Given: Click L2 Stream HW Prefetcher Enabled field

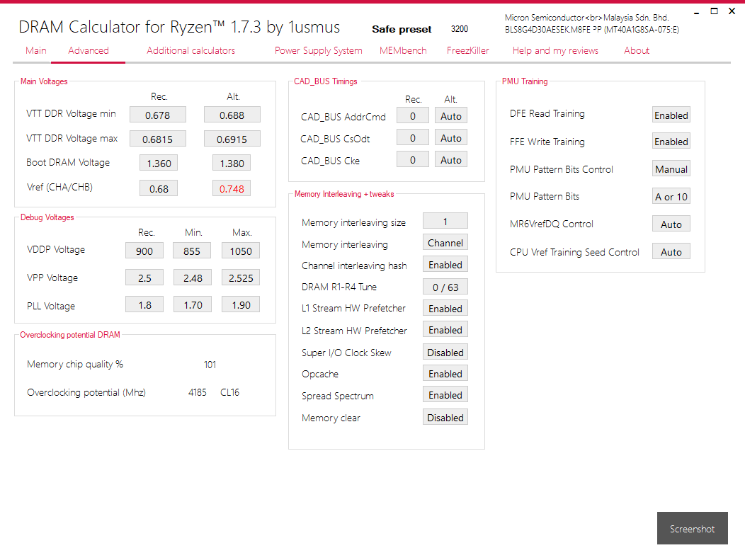Looking at the screenshot, I should pyautogui.click(x=445, y=330).
